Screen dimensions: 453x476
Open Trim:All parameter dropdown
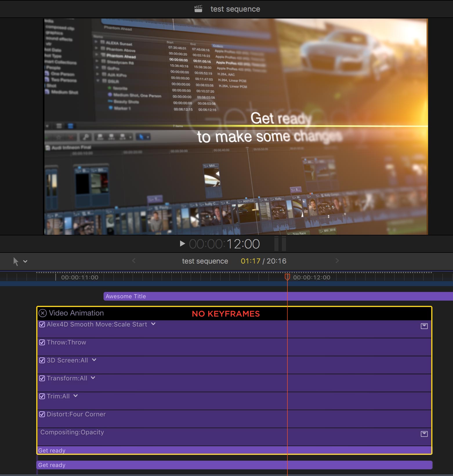pyautogui.click(x=76, y=396)
